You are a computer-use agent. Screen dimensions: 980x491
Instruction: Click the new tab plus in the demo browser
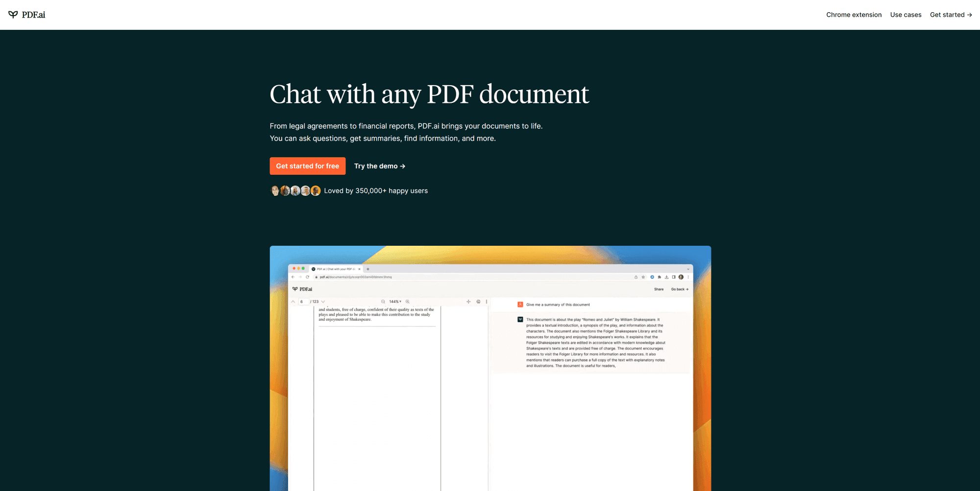tap(368, 269)
